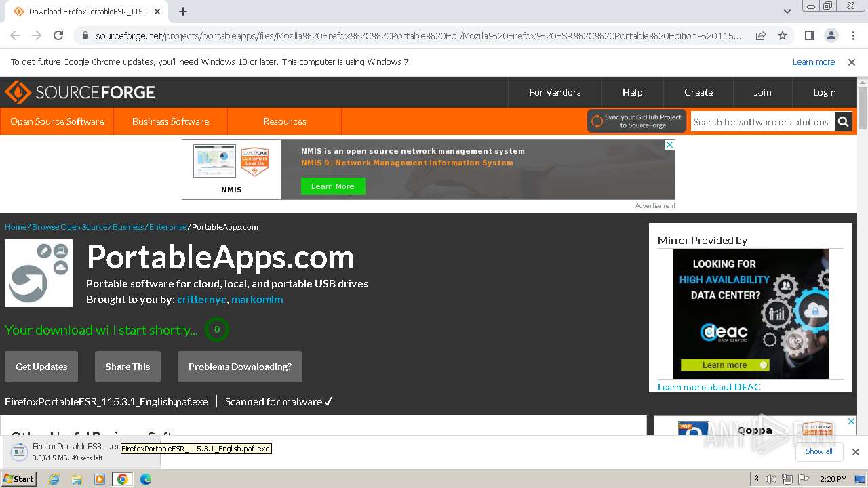Click Sync your GitHub Project button
Image resolution: width=868 pixels, height=488 pixels.
coord(636,121)
